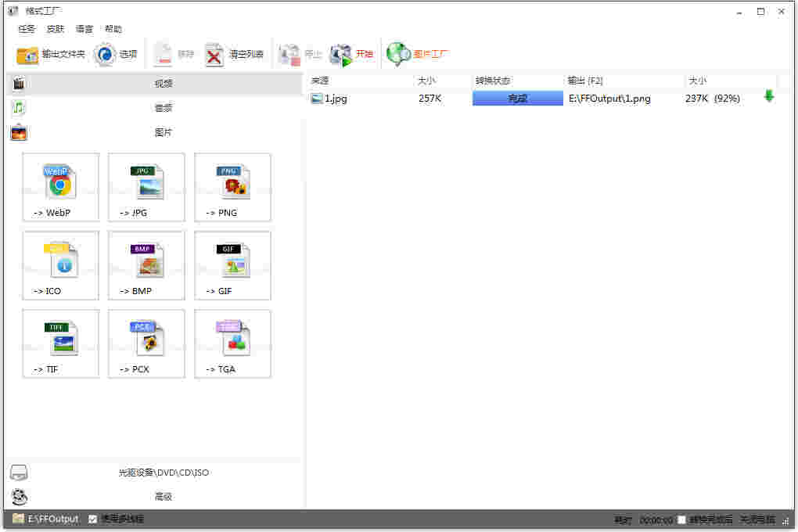Open the 皮肤 skin menu
Viewport: 798px width, 532px height.
tap(56, 29)
